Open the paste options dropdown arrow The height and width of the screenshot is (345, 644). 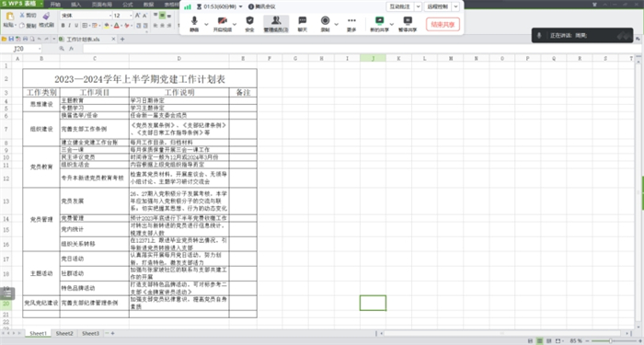coord(16,26)
